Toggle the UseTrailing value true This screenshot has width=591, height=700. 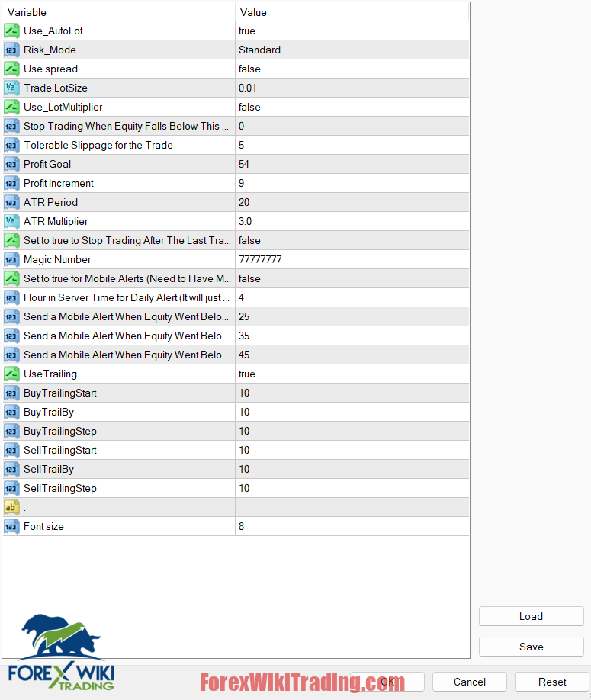coord(352,374)
